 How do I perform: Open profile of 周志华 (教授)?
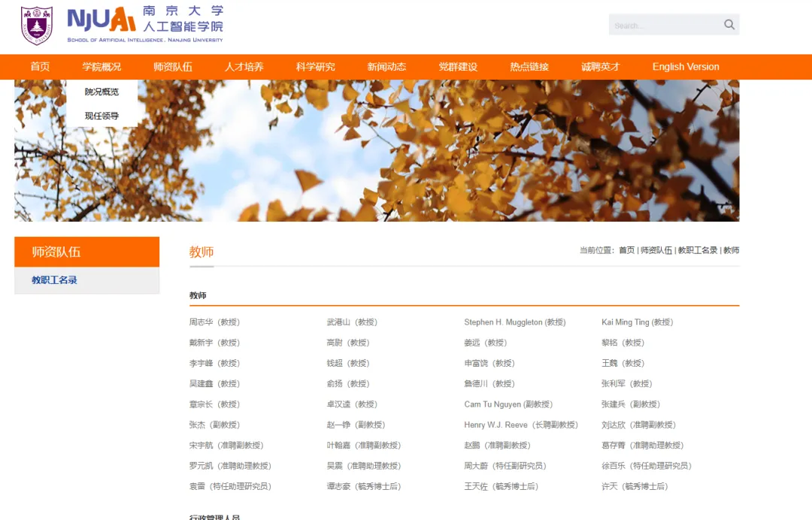point(214,322)
